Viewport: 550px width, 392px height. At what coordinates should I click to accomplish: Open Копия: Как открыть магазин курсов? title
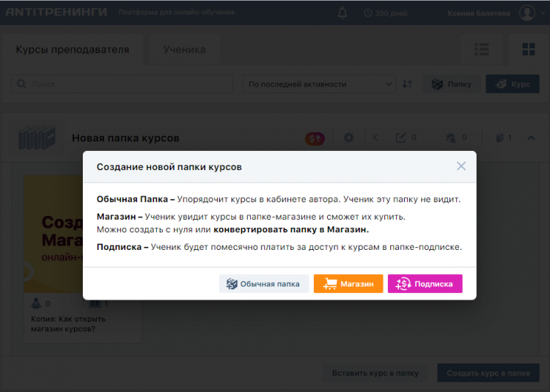click(68, 324)
